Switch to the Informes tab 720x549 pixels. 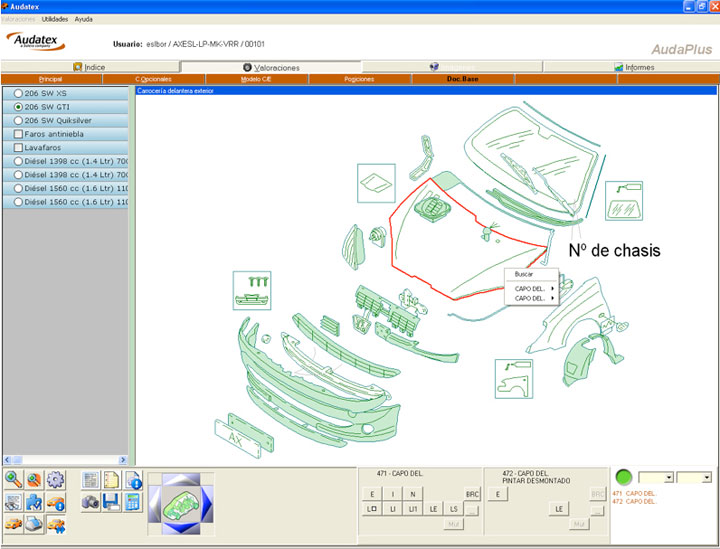(632, 67)
